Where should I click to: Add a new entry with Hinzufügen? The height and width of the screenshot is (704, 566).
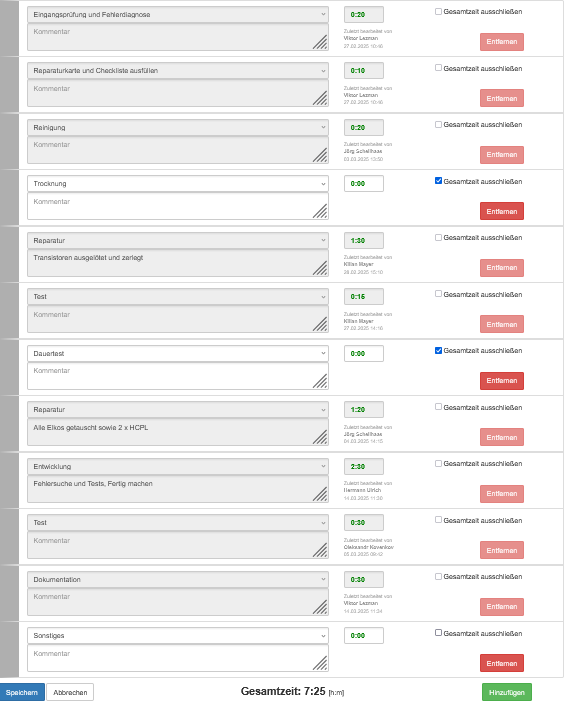507,692
